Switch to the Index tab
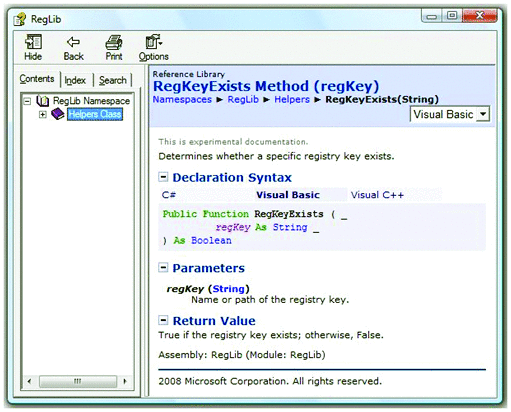Viewport: 511px width, 412px height. [x=75, y=80]
